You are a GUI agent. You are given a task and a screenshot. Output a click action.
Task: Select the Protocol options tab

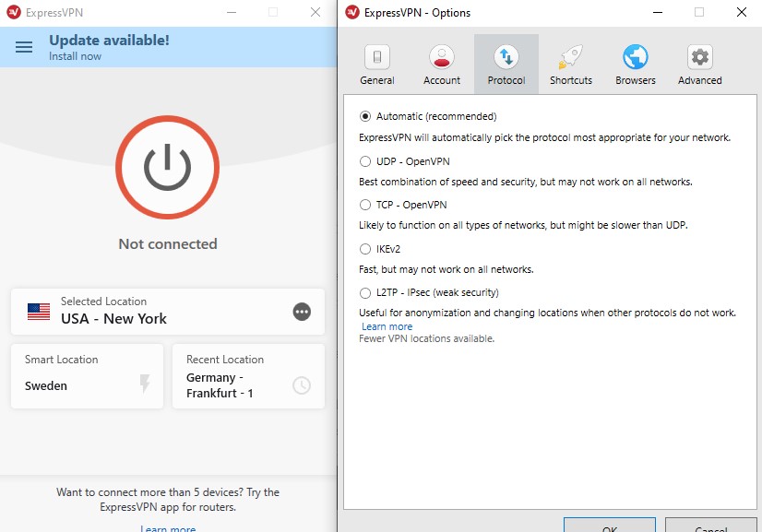point(506,65)
